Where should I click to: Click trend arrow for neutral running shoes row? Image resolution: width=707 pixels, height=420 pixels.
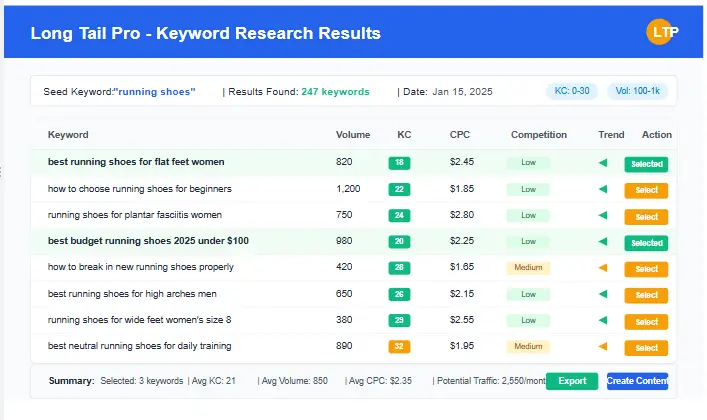click(602, 347)
